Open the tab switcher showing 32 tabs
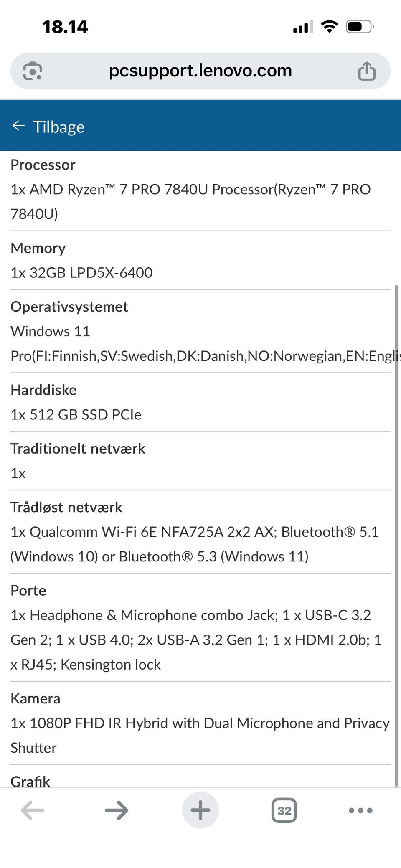 pyautogui.click(x=284, y=810)
